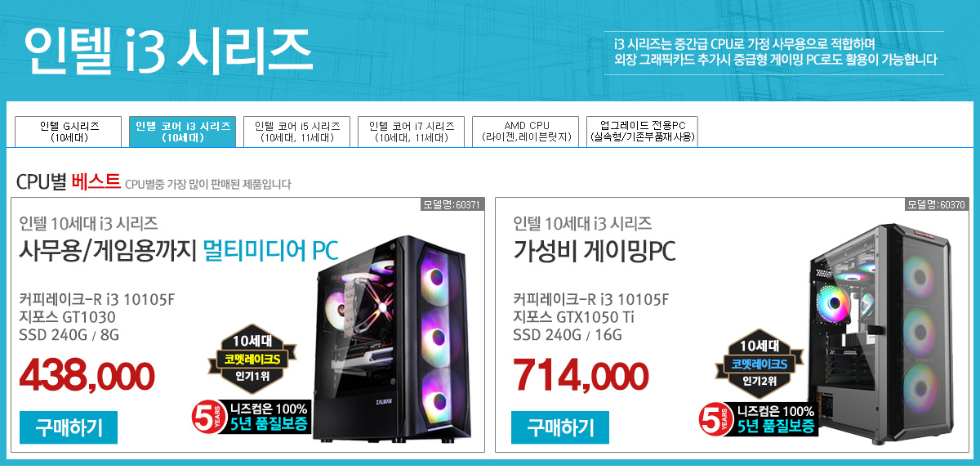Image resolution: width=980 pixels, height=474 pixels.
Task: Open the 가성비 게이밍PC product title
Action: tap(595, 252)
